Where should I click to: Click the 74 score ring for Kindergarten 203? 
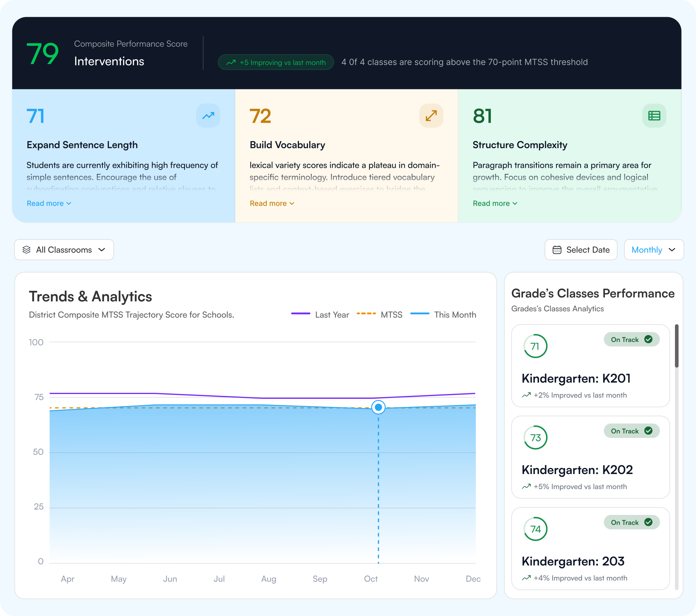click(535, 529)
